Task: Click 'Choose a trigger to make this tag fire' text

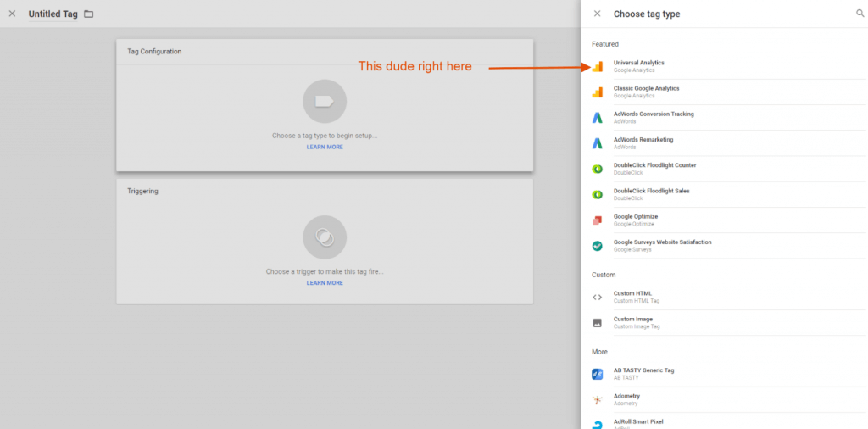Action: coord(325,272)
